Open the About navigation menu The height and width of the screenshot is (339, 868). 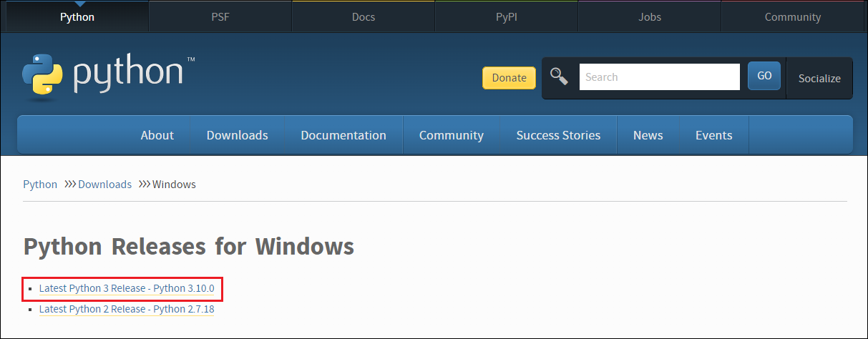click(157, 135)
